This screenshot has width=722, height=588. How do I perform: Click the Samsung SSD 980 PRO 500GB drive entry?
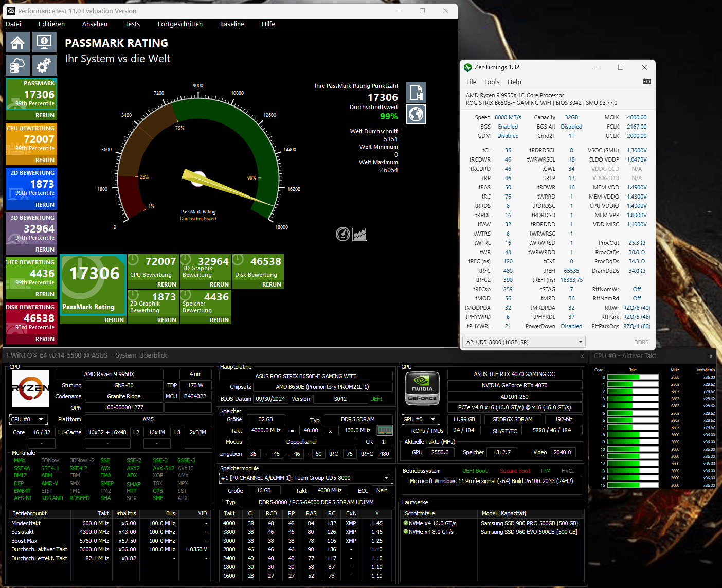529,523
